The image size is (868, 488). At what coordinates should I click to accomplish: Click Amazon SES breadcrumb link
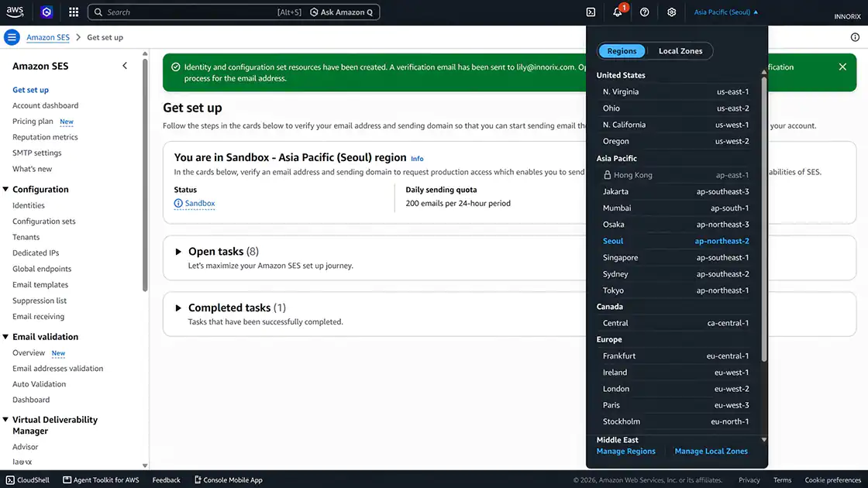(48, 37)
